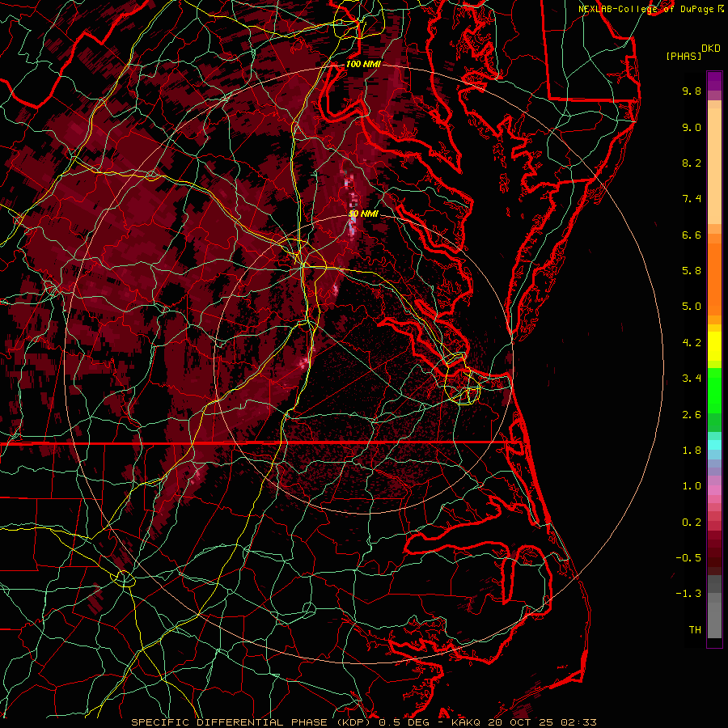Click the 3.4 legend value

tap(692, 379)
